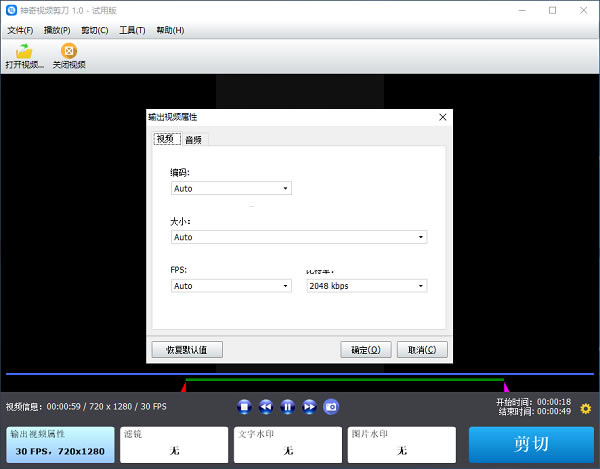Click the app logo icon in title bar
This screenshot has height=469, width=600.
coord(11,10)
